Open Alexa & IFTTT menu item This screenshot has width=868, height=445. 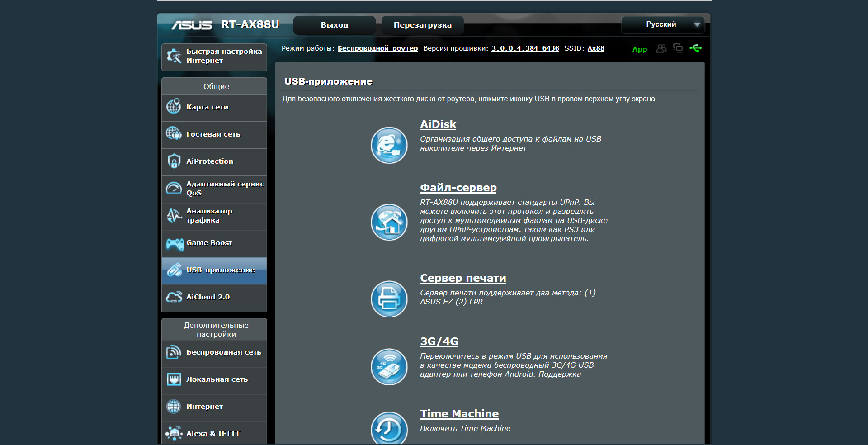click(214, 433)
